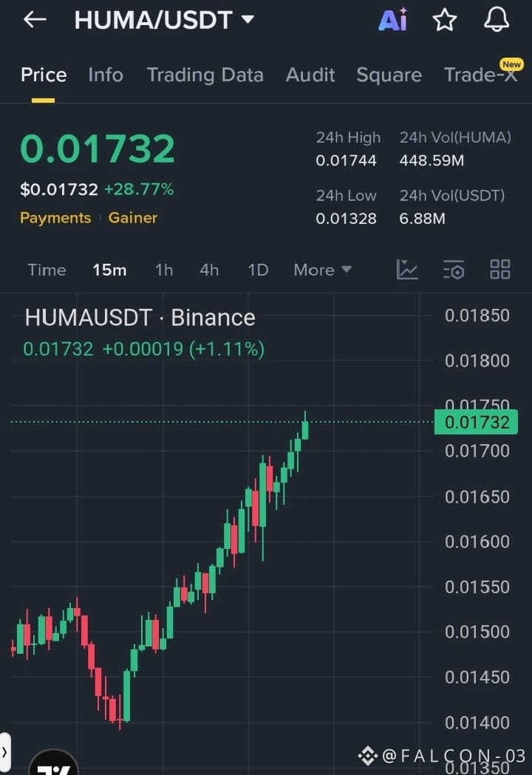The image size is (532, 775).
Task: Open the AI assistant icon
Action: [x=392, y=20]
